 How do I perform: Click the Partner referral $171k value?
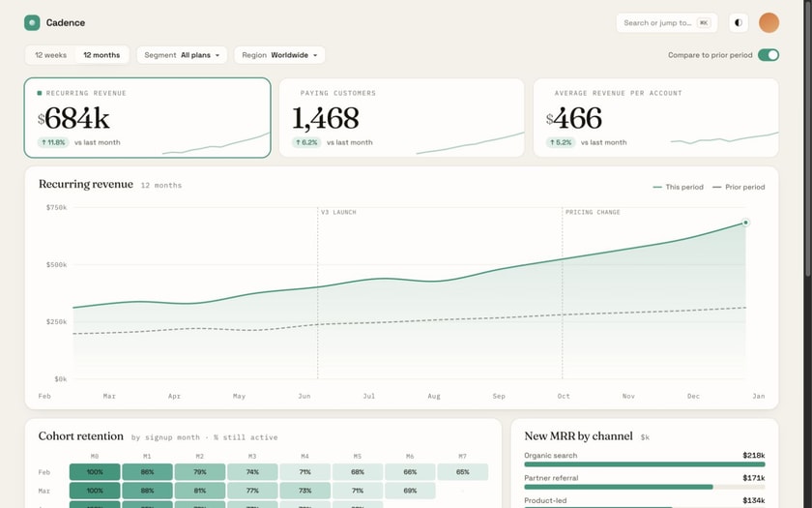point(753,478)
